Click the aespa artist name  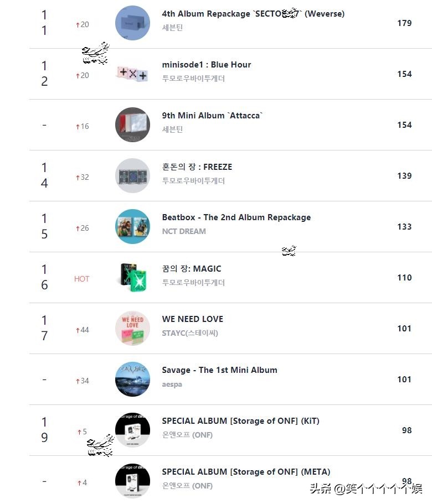pos(172,384)
